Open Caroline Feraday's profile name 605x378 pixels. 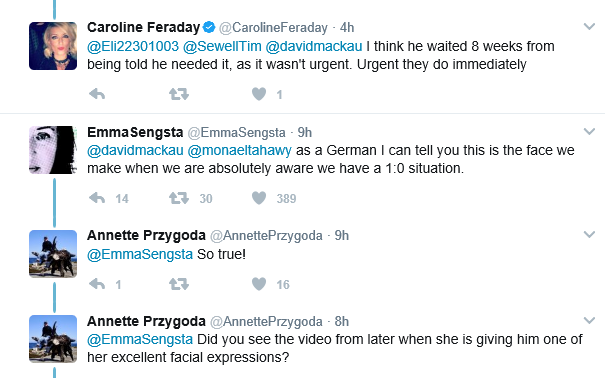click(x=144, y=27)
